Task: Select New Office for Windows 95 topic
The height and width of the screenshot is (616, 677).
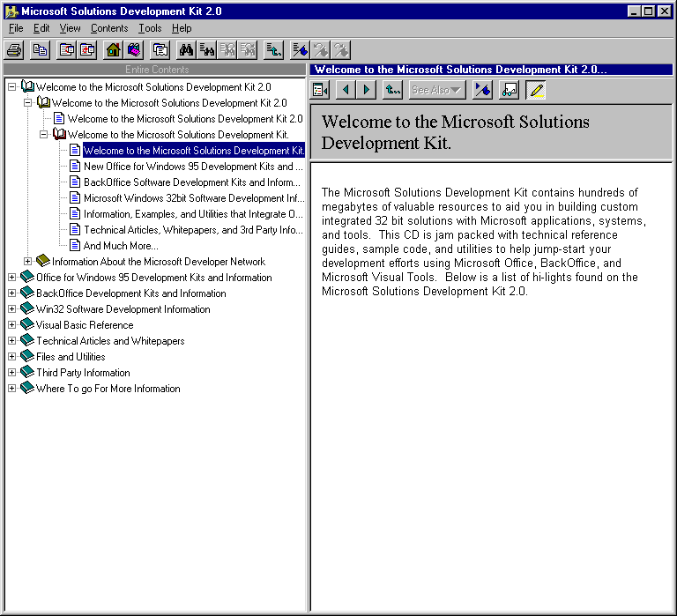Action: (x=193, y=167)
